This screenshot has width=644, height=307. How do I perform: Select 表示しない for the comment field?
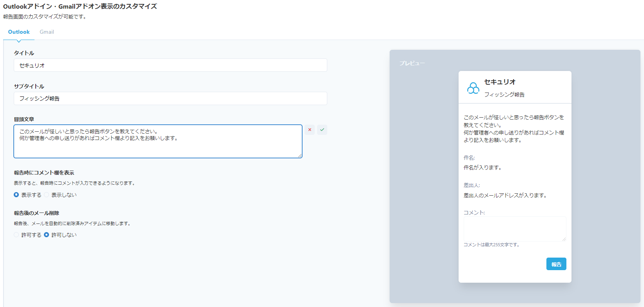47,195
